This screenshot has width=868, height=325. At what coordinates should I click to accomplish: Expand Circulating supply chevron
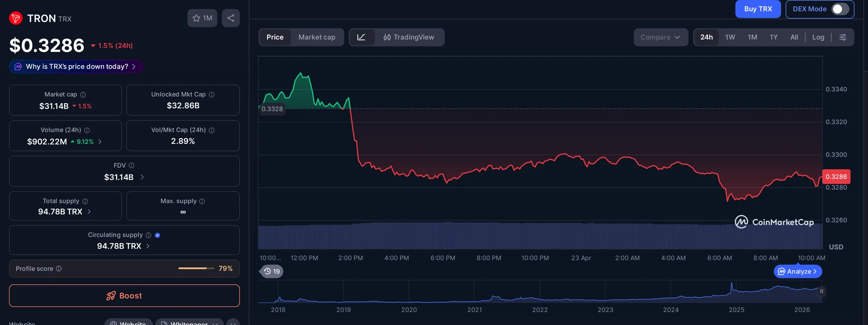click(x=148, y=246)
